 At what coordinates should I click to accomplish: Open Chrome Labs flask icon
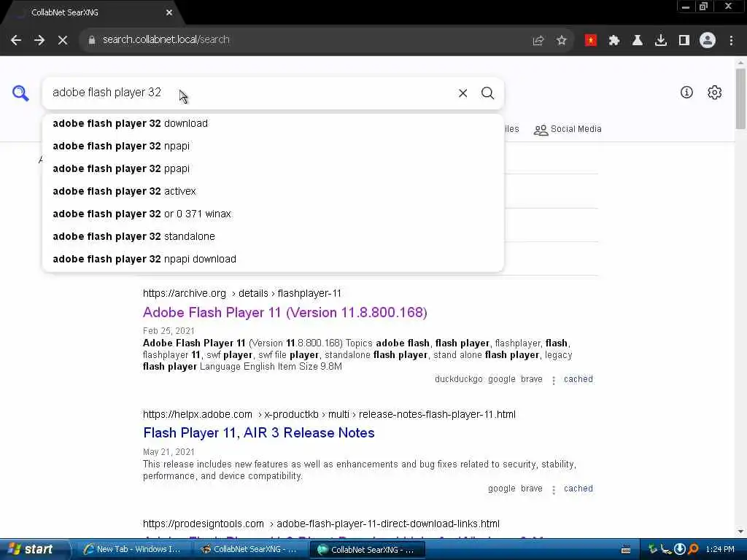[638, 41]
